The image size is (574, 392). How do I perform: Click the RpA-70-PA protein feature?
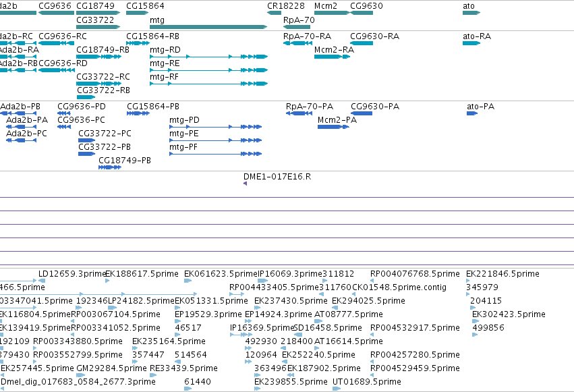click(x=299, y=113)
